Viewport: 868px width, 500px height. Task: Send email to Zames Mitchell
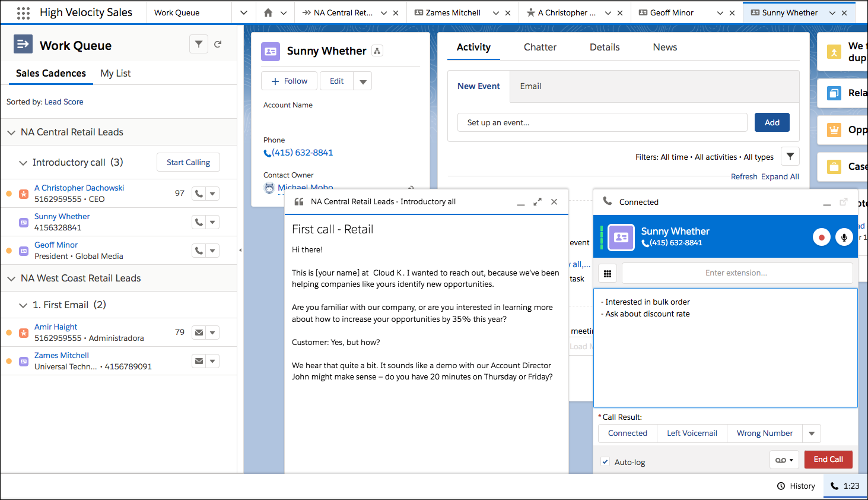coord(199,361)
